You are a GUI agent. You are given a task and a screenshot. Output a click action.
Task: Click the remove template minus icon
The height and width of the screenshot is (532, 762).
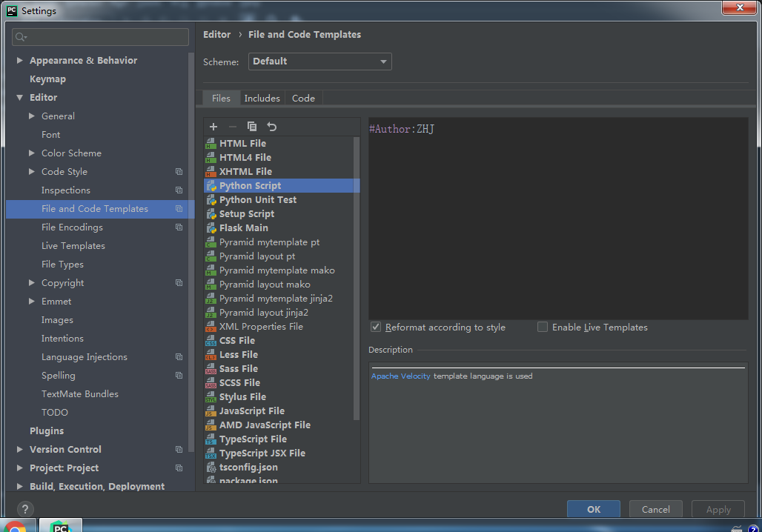pos(232,127)
